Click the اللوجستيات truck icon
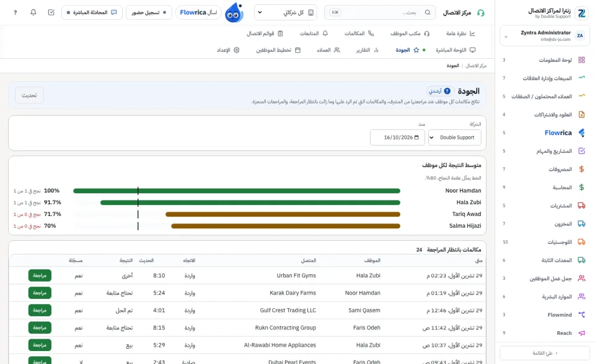595x364 pixels. (581, 242)
